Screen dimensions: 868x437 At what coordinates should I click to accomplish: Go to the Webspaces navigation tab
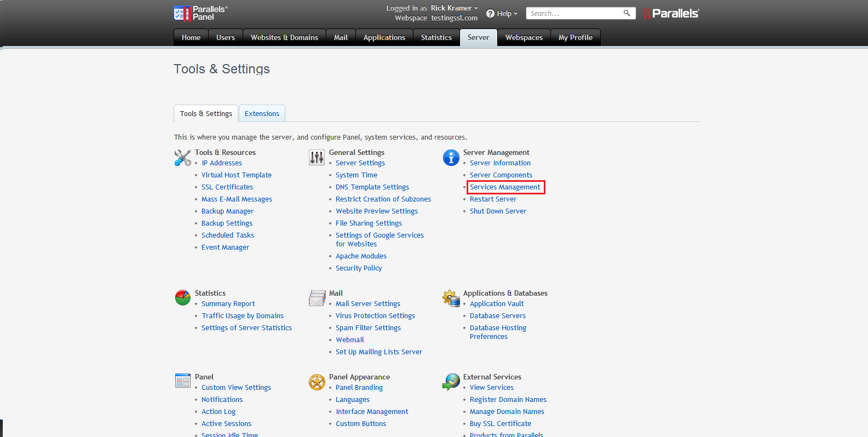(x=524, y=38)
